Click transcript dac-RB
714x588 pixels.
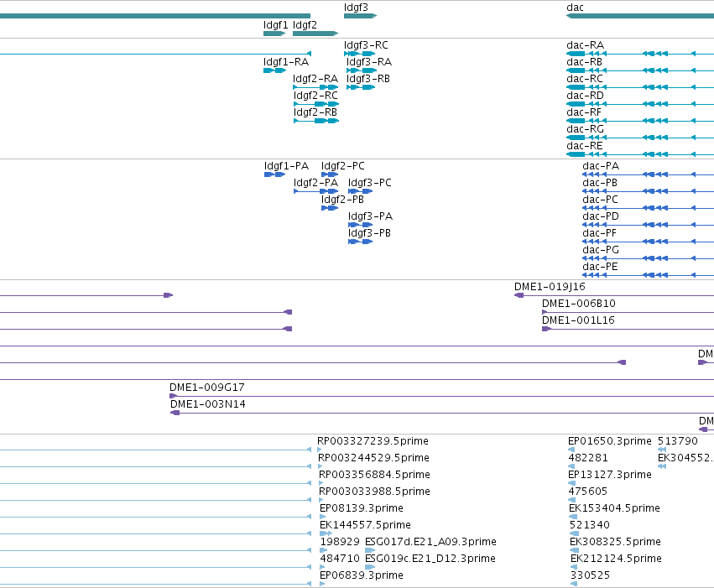pyautogui.click(x=584, y=62)
